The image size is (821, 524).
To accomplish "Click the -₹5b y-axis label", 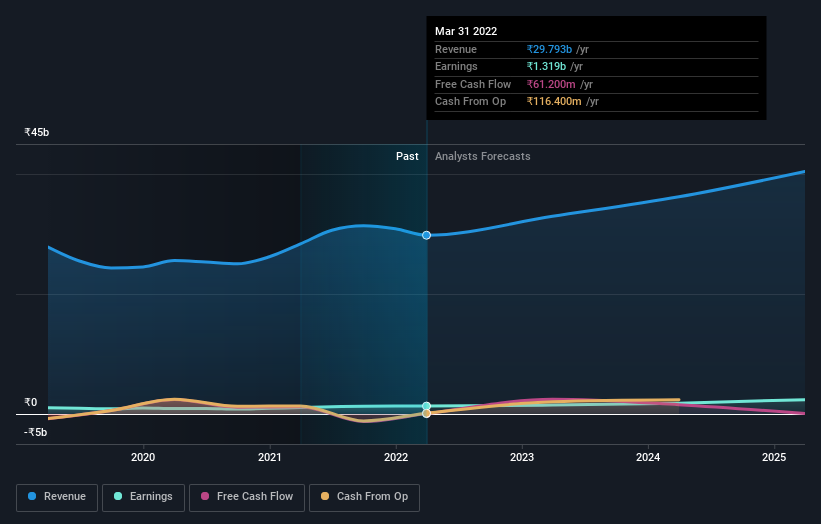I will [x=36, y=432].
